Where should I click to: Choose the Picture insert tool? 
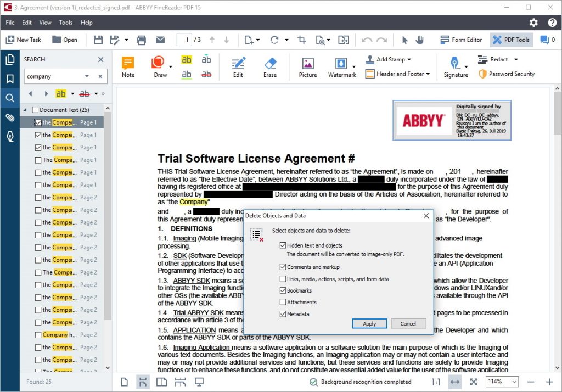(307, 67)
